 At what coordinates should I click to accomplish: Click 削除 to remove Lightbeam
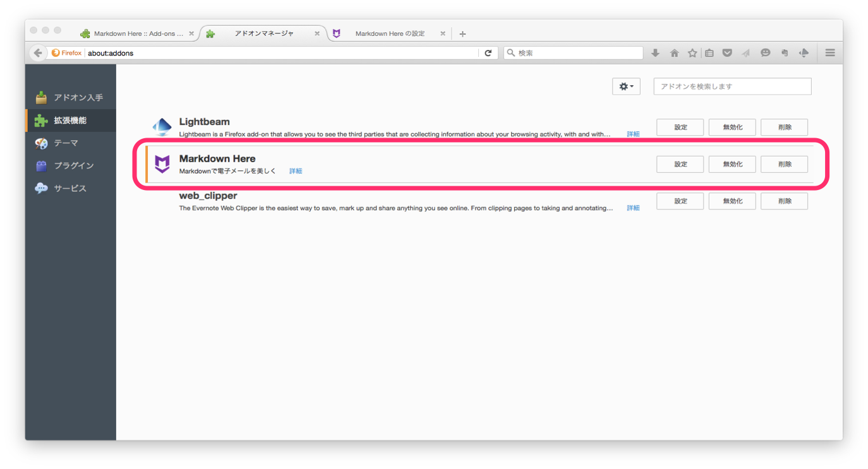pos(784,127)
